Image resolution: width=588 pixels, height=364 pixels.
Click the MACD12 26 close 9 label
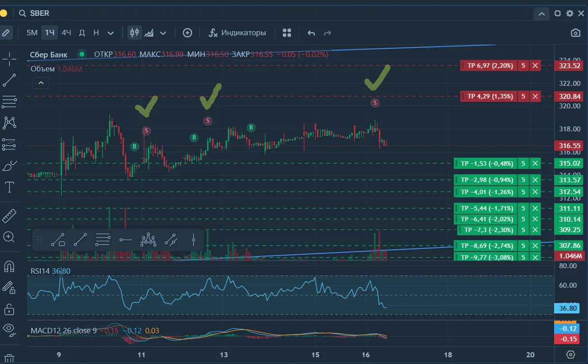[x=64, y=331]
